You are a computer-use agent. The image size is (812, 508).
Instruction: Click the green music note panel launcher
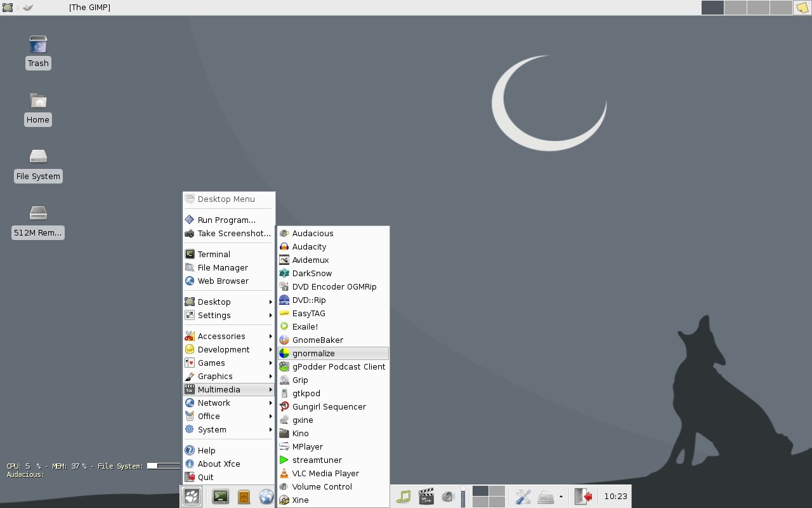pos(403,497)
